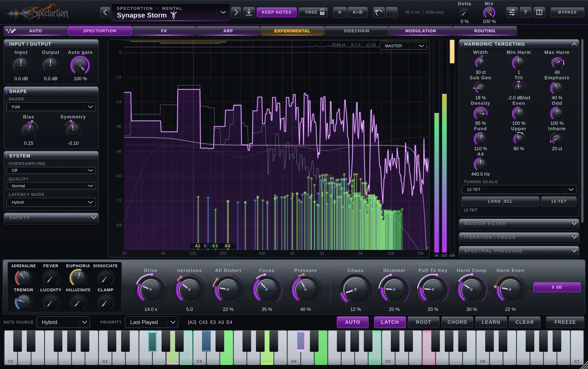Click the favorite icon next to Synapse Storm

(174, 15)
